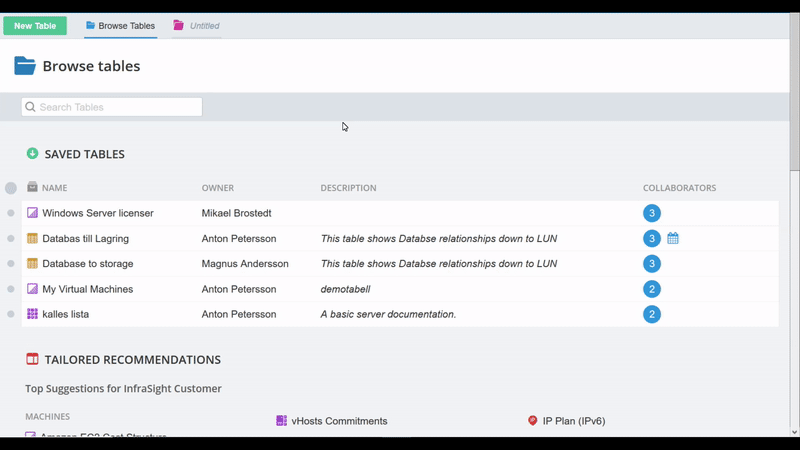Click the DESCRIPTION column header

(x=348, y=188)
